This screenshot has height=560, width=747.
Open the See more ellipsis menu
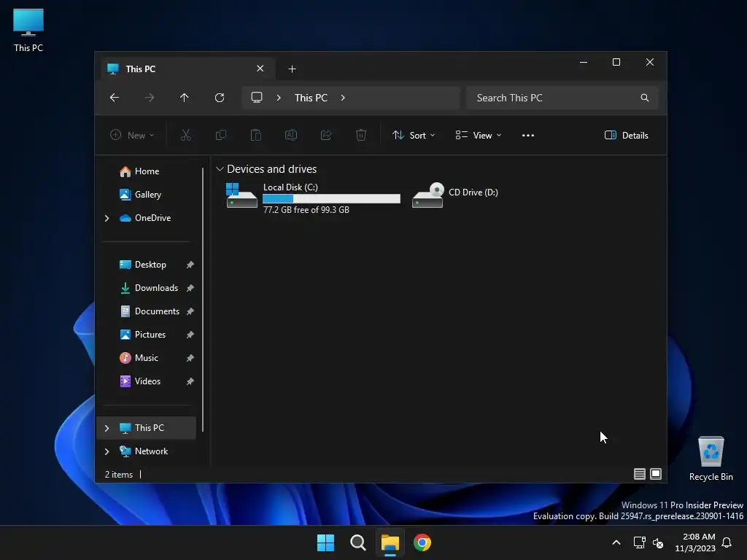coord(528,135)
